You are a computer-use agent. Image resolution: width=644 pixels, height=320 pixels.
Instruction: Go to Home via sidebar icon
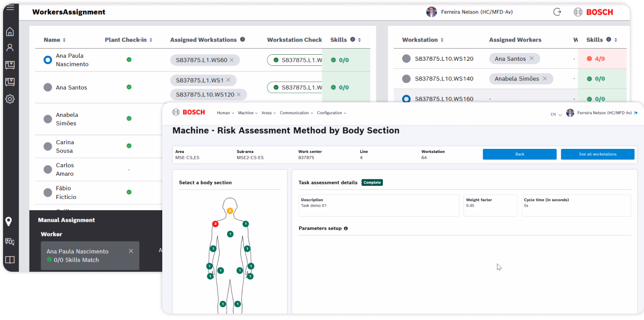click(x=10, y=32)
